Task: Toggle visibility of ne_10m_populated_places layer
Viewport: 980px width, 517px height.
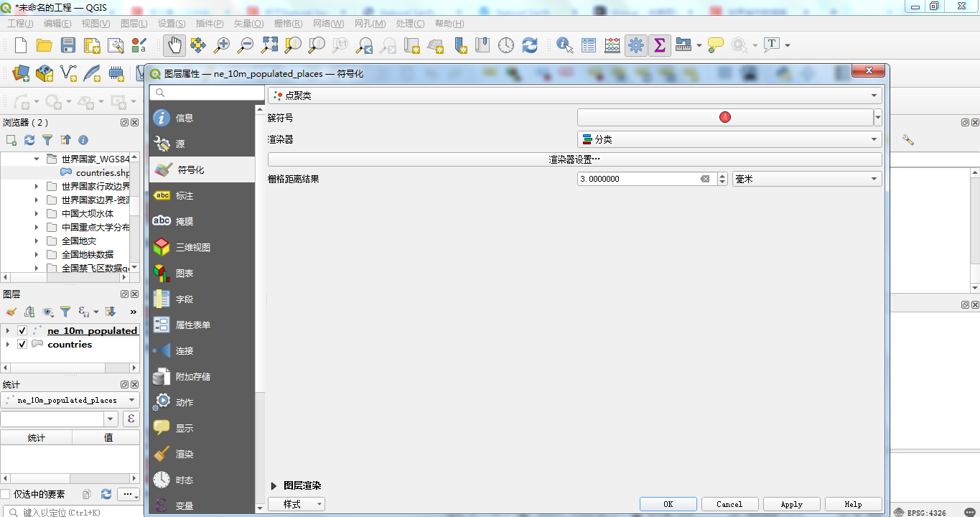Action: [22, 330]
